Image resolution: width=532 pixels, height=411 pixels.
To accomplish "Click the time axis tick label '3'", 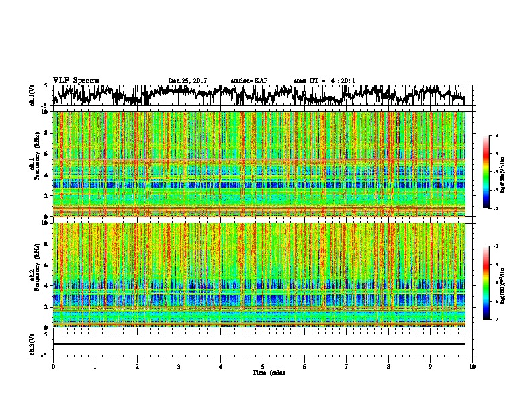I will (179, 367).
